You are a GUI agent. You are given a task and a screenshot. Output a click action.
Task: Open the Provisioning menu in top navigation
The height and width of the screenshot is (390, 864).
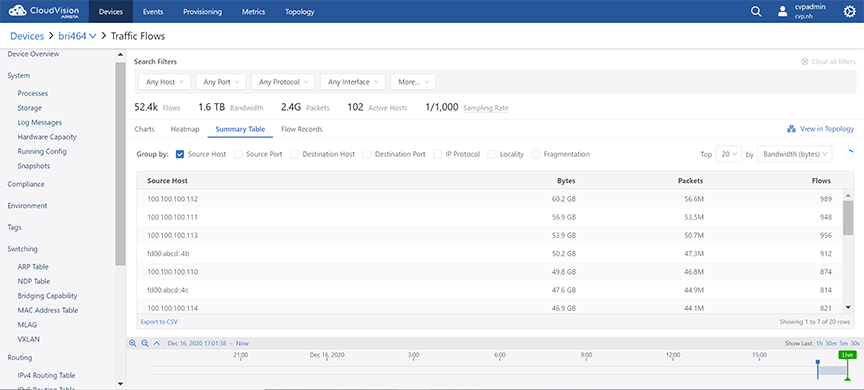[x=202, y=12]
